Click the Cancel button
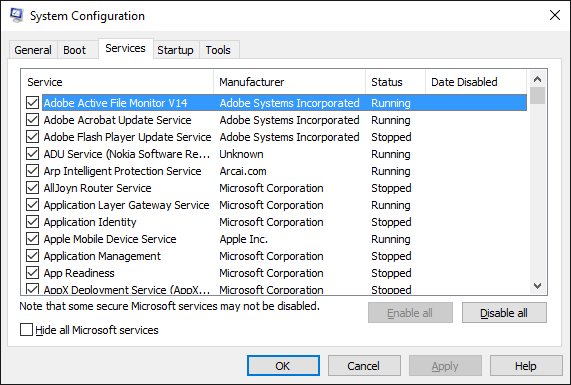571x385 pixels. point(364,366)
